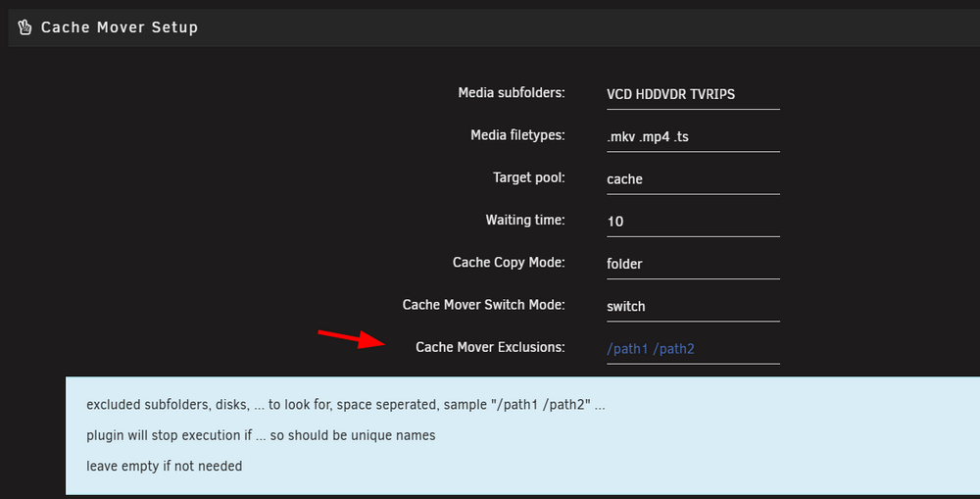The image size is (980, 499).
Task: Click the Waiting time field showing 10
Action: (693, 222)
